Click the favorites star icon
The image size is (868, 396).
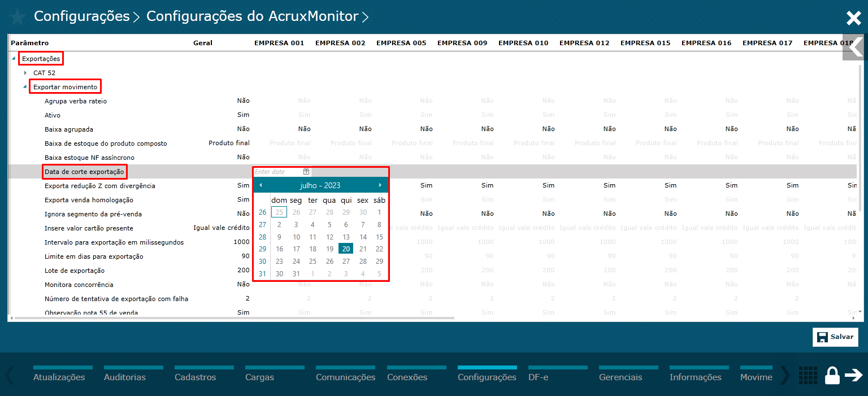pos(17,17)
